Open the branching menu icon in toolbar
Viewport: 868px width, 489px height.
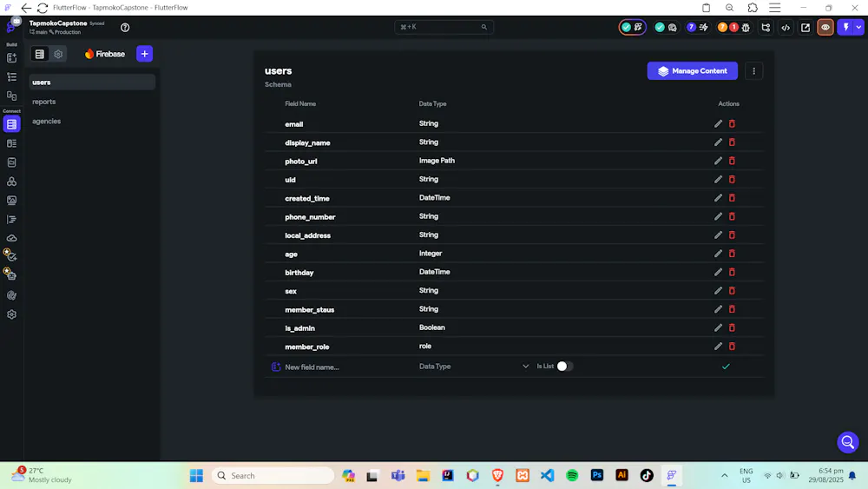766,27
